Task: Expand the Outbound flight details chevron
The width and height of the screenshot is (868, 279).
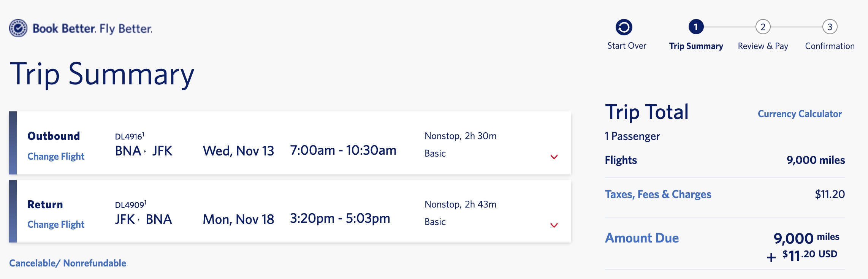Action: [554, 156]
